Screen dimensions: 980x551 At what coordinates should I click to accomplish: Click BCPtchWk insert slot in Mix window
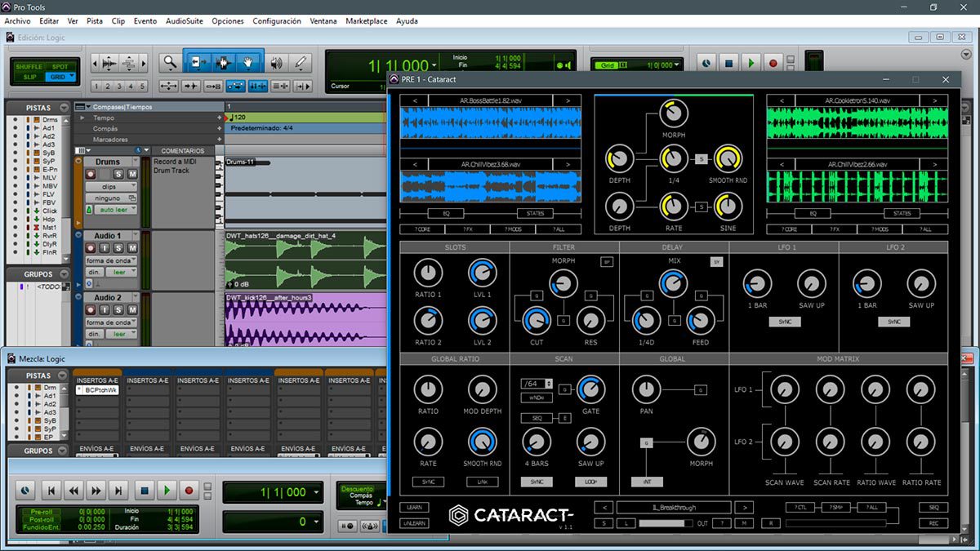click(97, 390)
